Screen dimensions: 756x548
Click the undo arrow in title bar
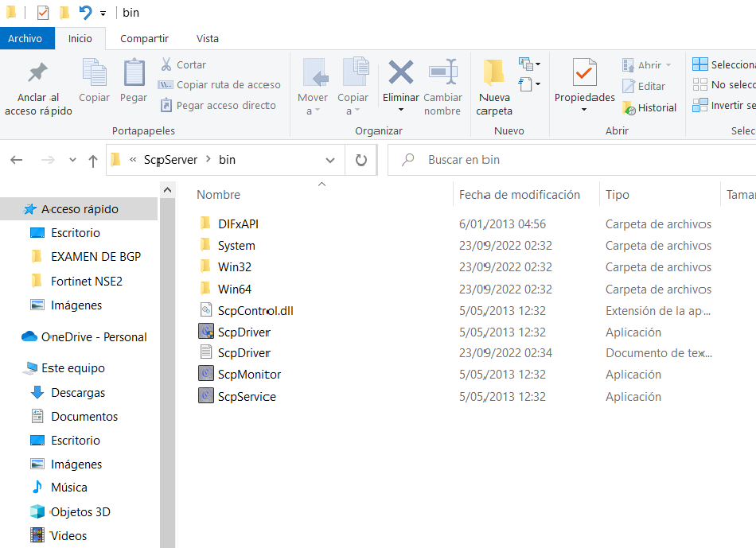coord(85,13)
